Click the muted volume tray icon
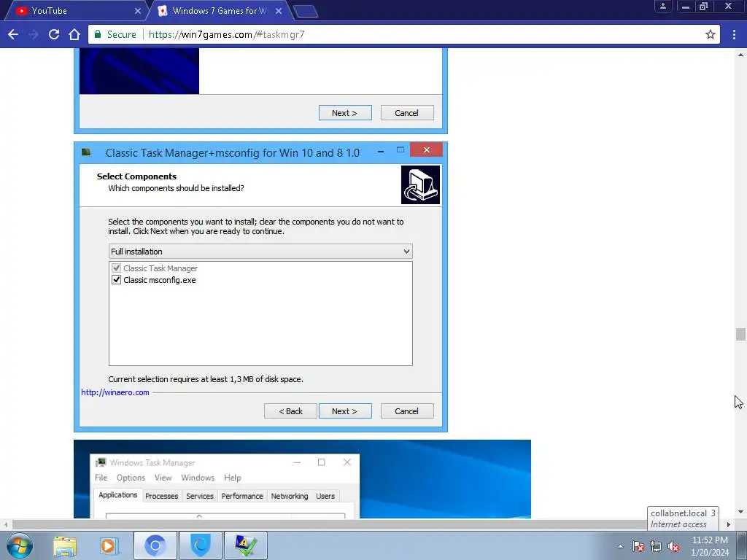Screen dimensions: 747x560 [673, 547]
